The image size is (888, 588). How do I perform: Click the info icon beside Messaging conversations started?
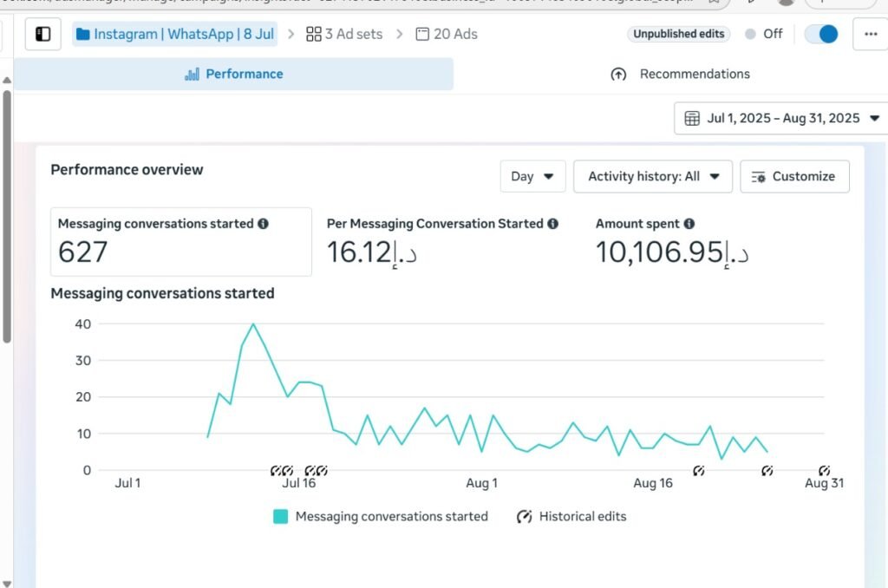click(263, 224)
